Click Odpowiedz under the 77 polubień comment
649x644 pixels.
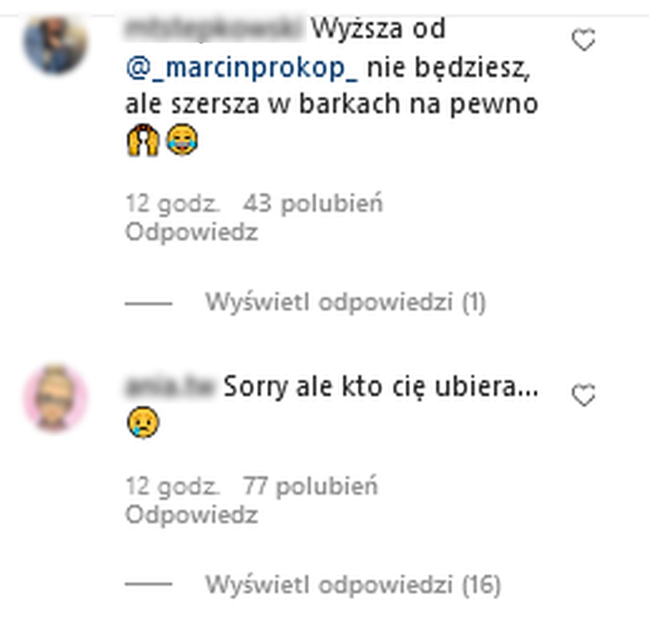coord(192,515)
